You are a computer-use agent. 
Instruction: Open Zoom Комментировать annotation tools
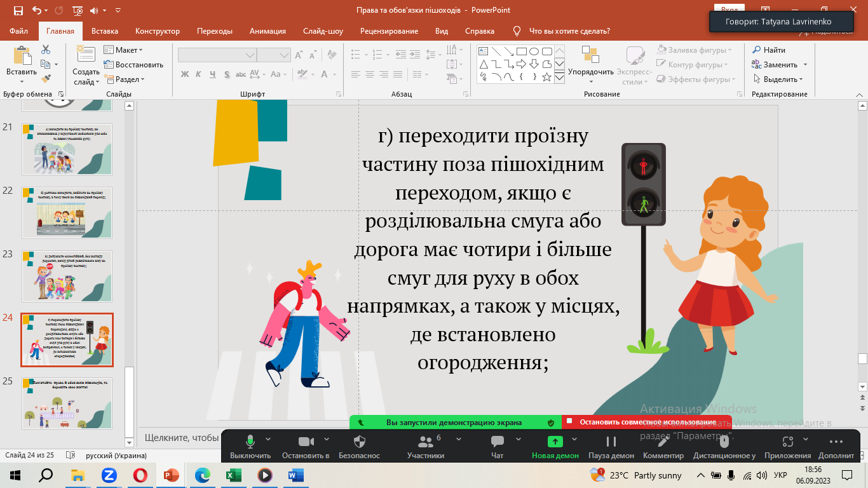663,447
